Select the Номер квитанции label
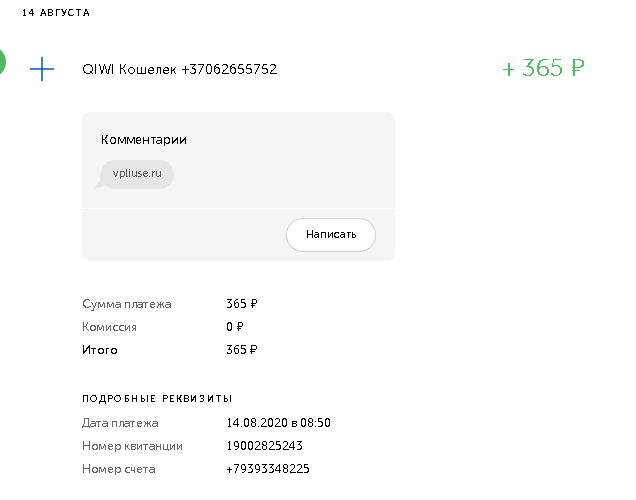Viewport: 636px width, 500px height. point(132,446)
